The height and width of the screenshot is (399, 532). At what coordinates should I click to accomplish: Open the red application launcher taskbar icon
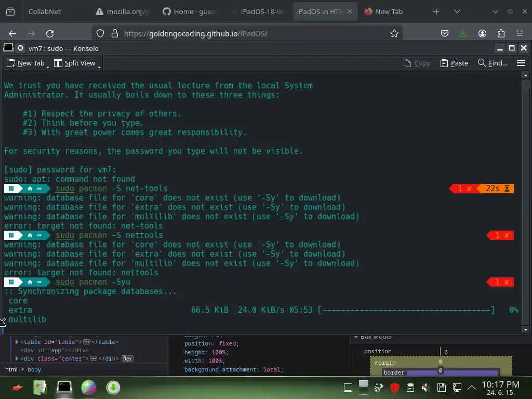point(17,388)
